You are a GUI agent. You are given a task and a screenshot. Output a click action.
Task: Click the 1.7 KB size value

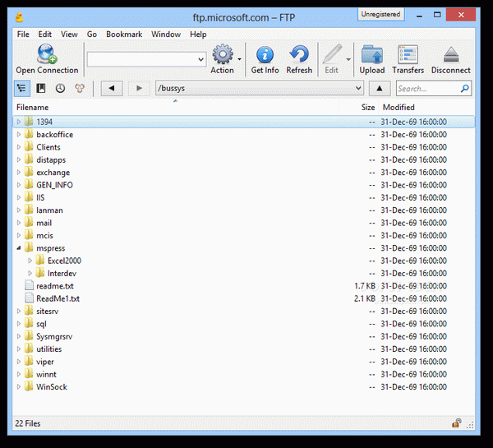[x=365, y=286]
